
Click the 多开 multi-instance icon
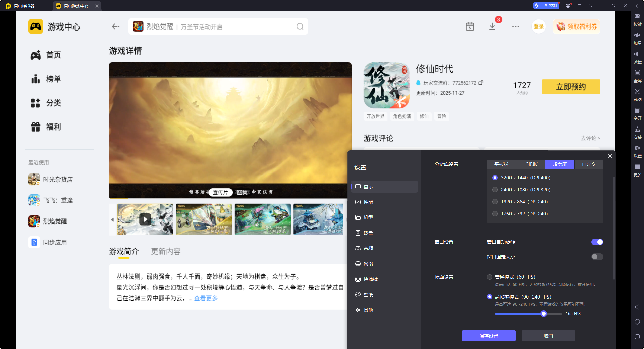point(637,113)
